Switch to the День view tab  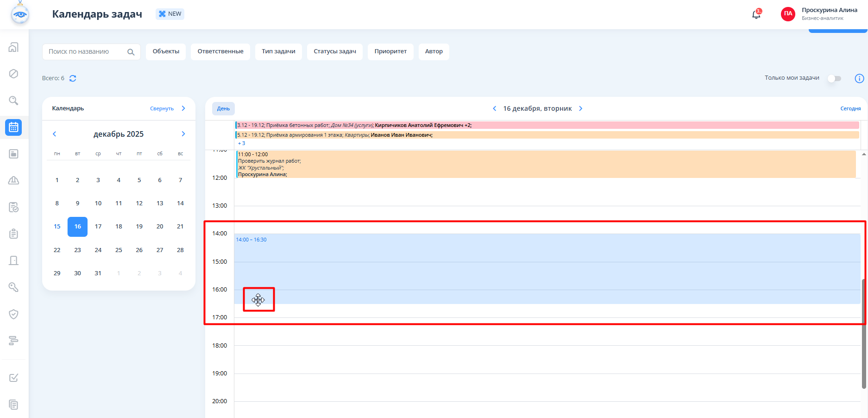[x=223, y=108]
